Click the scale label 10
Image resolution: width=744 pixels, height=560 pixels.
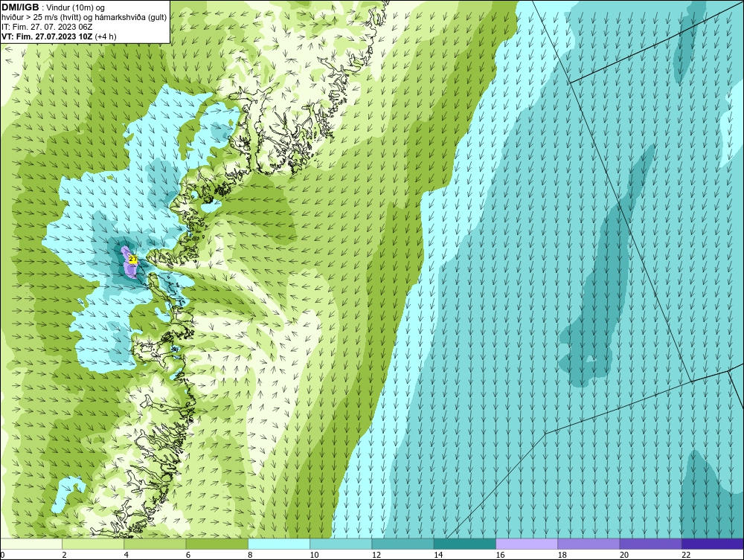(x=314, y=555)
